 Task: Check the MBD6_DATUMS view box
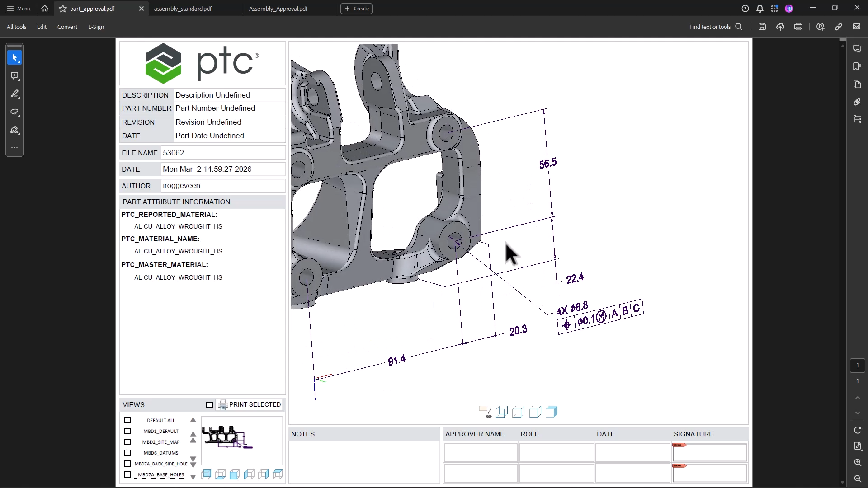pyautogui.click(x=127, y=453)
